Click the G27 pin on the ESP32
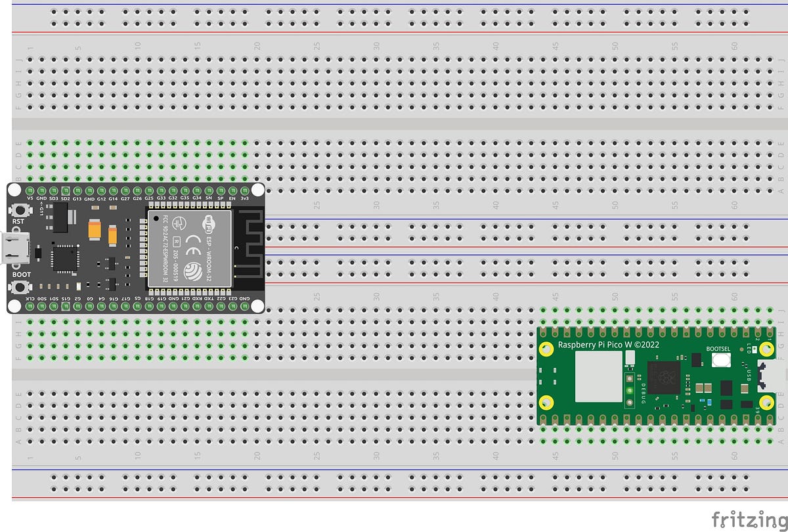This screenshot has width=788, height=532. [x=125, y=191]
